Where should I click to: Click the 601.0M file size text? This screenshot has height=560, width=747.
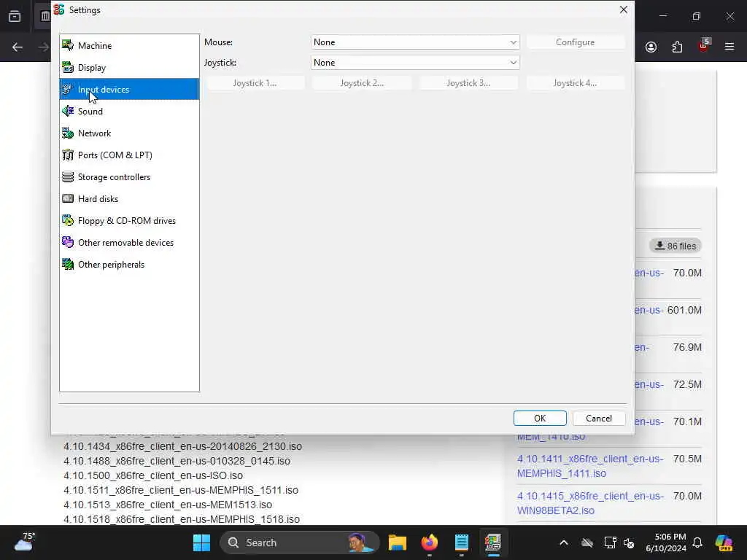point(684,310)
